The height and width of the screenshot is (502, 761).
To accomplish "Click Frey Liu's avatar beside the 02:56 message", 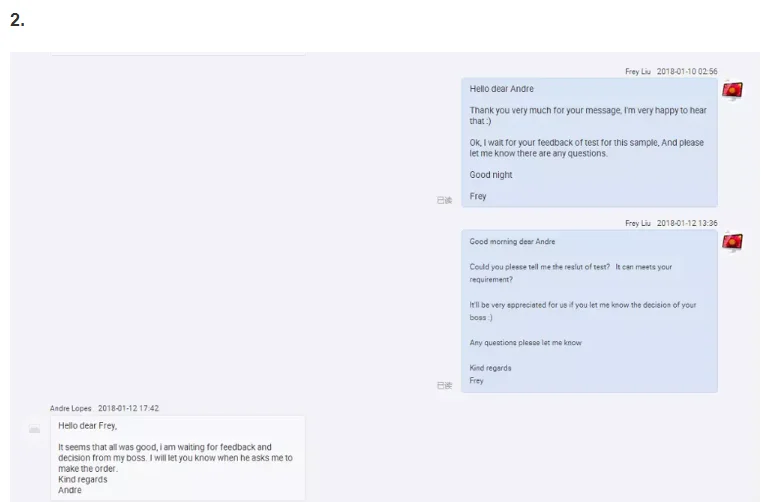I will tap(732, 91).
